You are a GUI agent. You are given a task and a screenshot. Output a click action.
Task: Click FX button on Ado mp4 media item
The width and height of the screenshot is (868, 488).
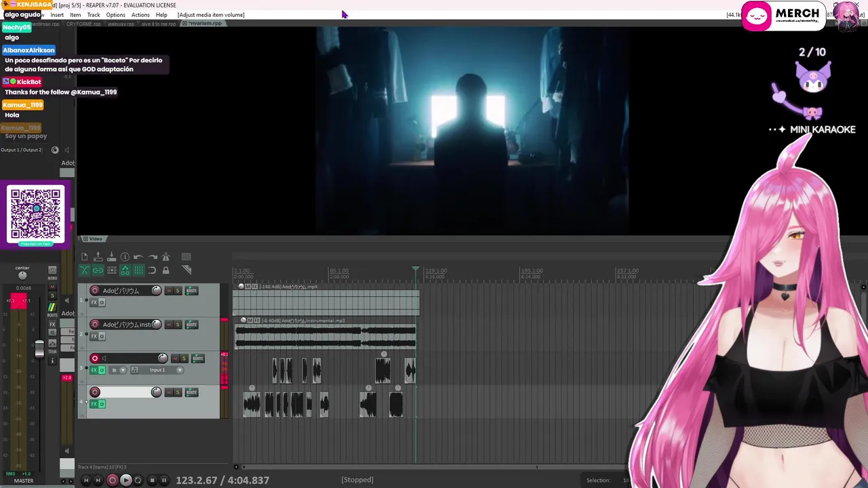[255, 287]
